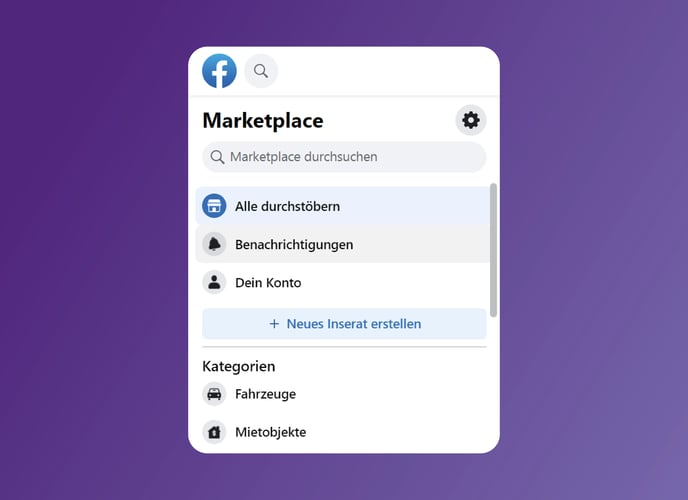Open the Fahrzeuge category
This screenshot has width=688, height=500.
click(343, 394)
